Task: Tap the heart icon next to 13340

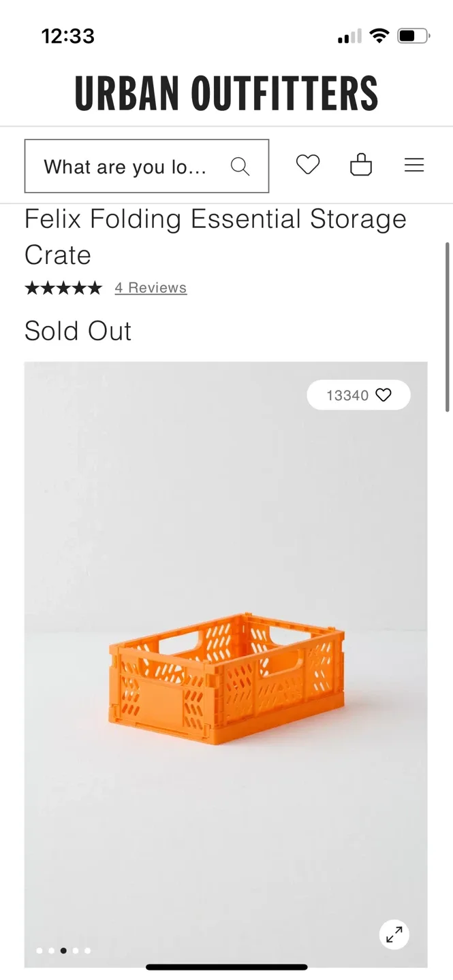Action: (x=384, y=395)
